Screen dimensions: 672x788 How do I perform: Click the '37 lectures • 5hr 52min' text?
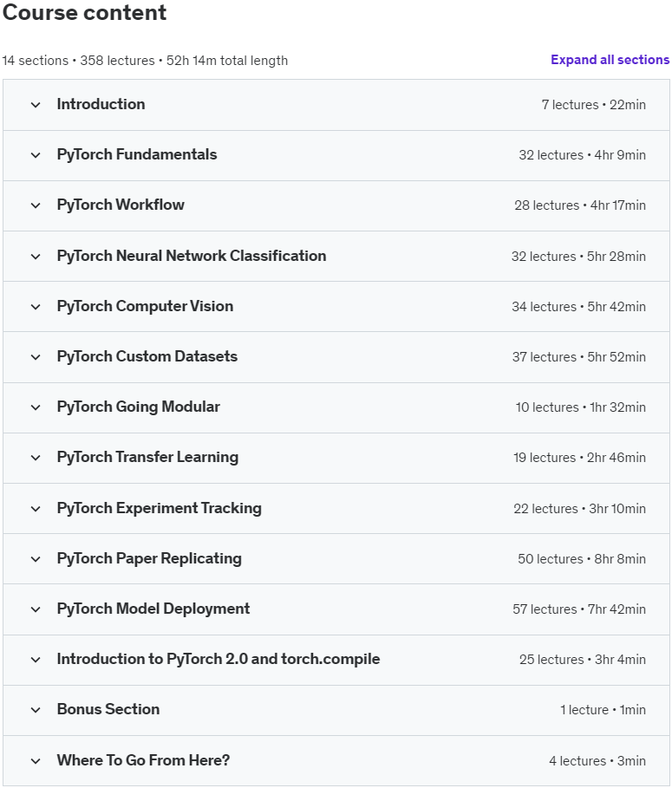[579, 357]
